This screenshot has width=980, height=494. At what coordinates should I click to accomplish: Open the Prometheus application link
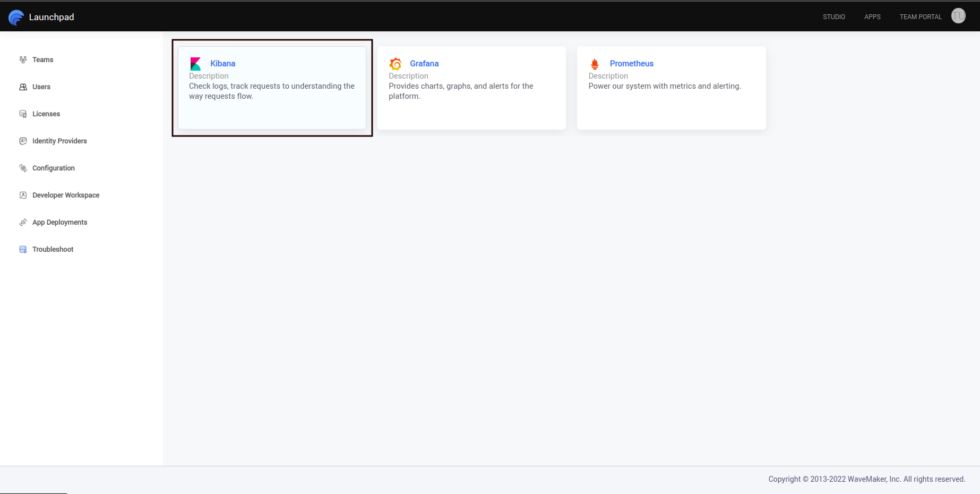(x=631, y=63)
